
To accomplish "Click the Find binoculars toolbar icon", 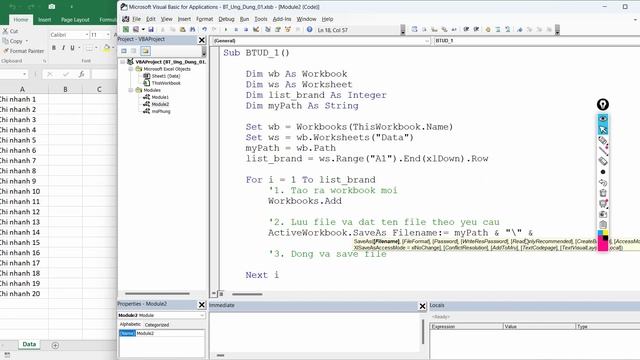I will point(193,29).
